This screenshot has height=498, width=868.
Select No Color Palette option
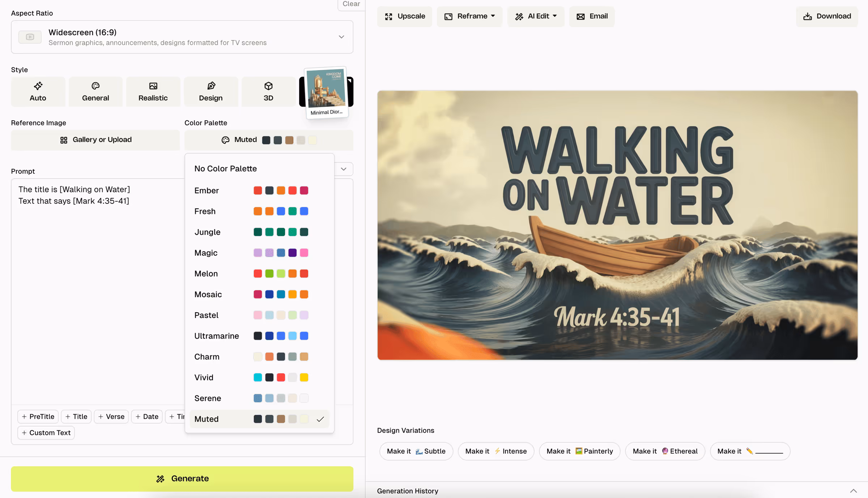point(226,169)
